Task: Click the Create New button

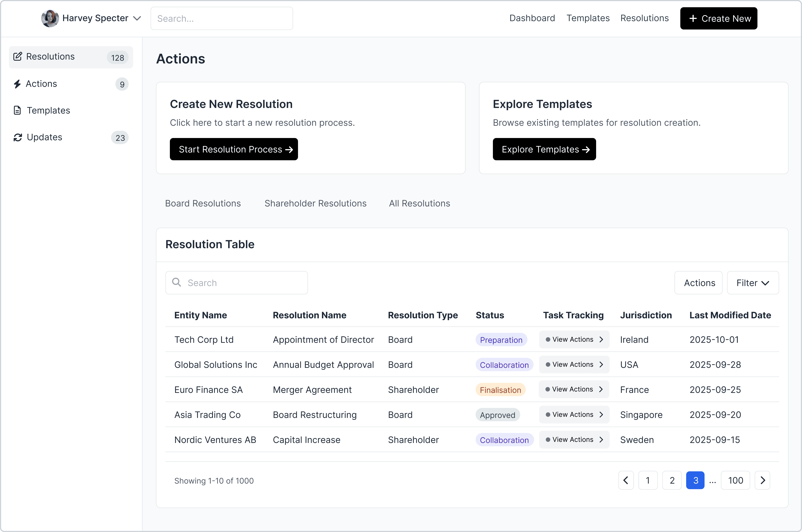Action: [x=718, y=18]
